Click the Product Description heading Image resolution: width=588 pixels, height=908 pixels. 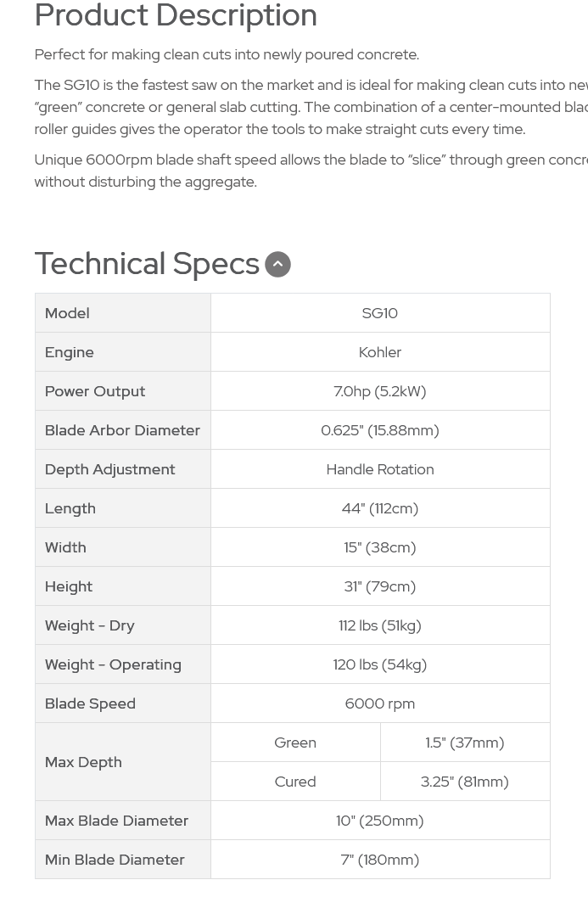176,15
